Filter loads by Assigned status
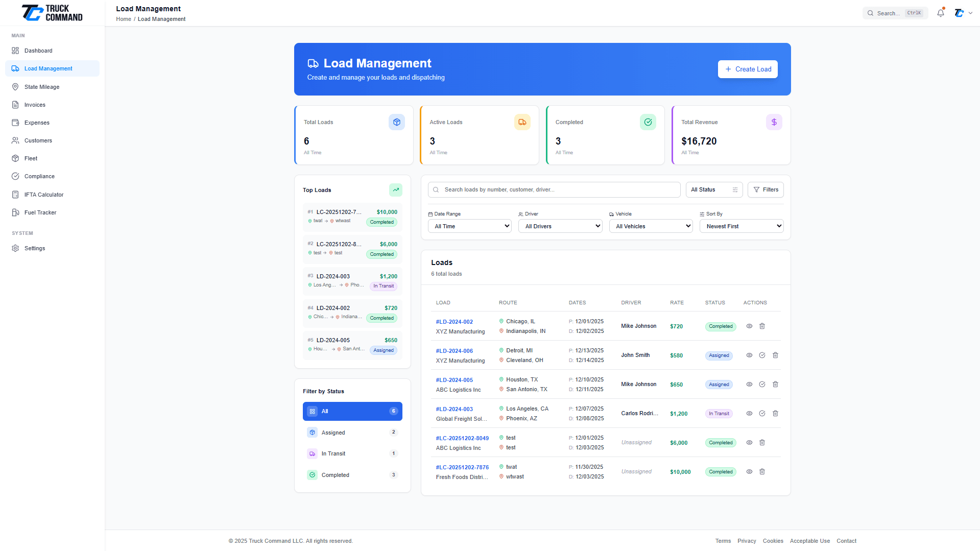The height and width of the screenshot is (551, 980). 352,432
